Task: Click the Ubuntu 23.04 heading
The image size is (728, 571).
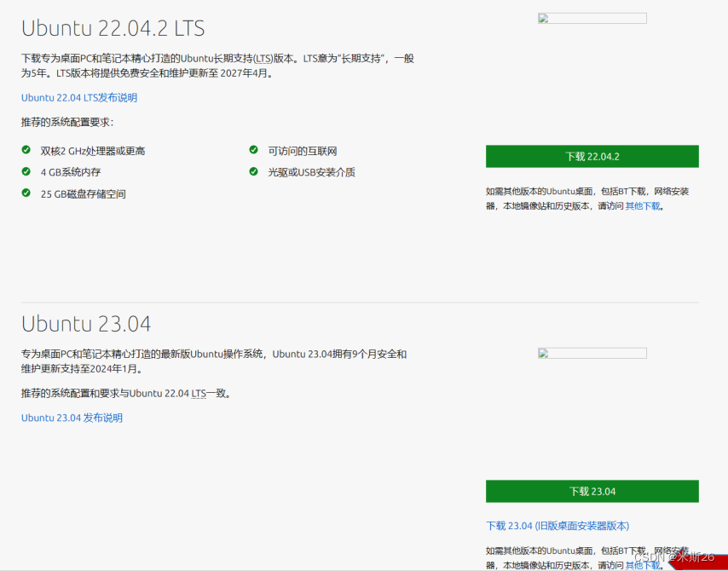Action: 86,324
